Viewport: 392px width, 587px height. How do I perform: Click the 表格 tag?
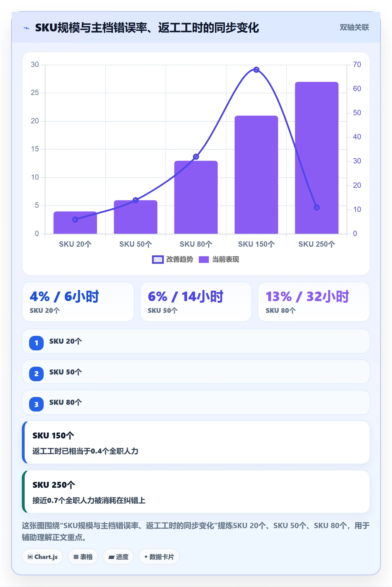click(x=83, y=557)
